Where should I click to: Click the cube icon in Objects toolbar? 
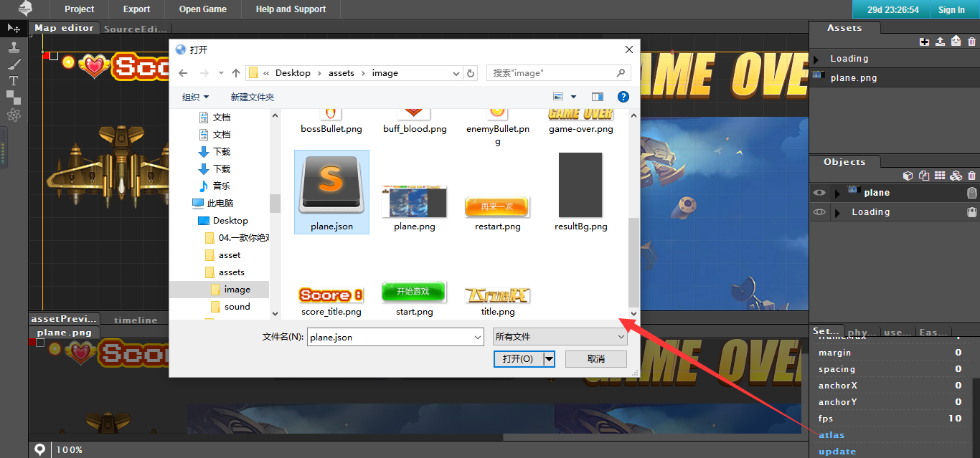[908, 176]
